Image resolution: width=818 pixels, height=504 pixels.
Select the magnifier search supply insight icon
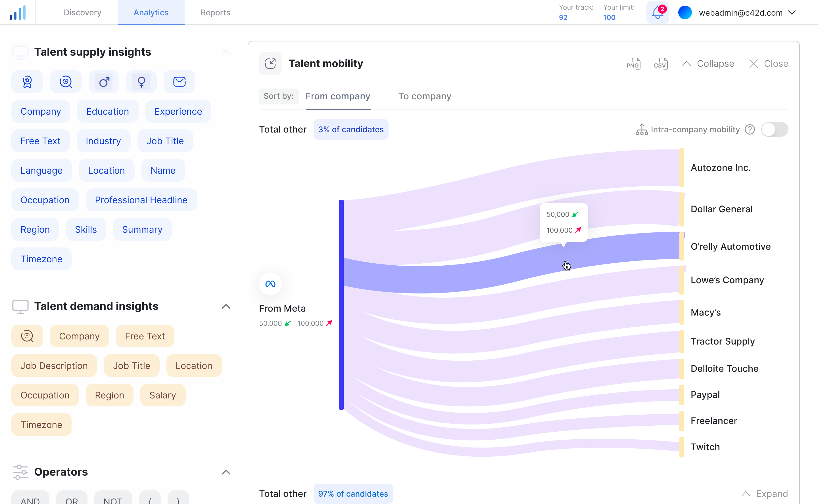point(66,82)
